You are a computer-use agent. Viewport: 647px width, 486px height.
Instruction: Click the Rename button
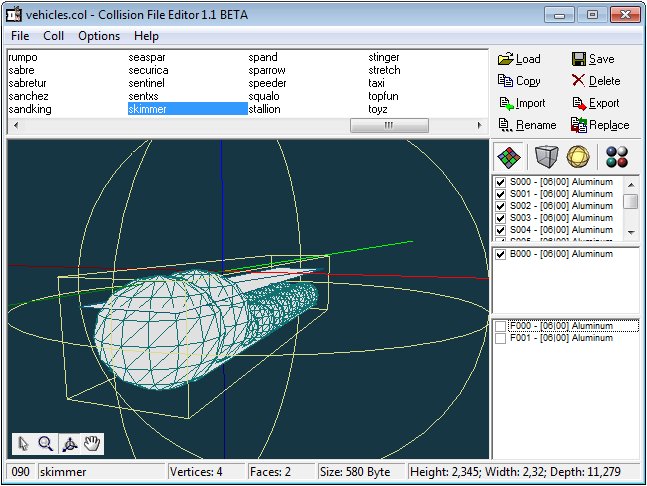[527, 125]
